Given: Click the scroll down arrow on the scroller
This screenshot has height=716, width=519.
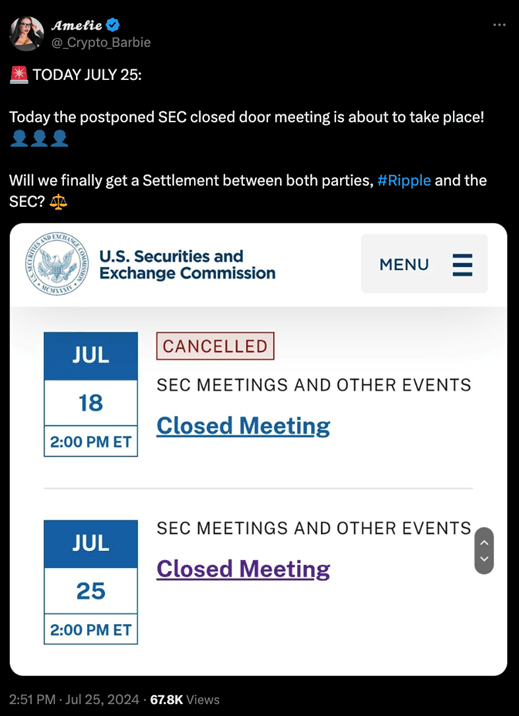Looking at the screenshot, I should pyautogui.click(x=484, y=558).
